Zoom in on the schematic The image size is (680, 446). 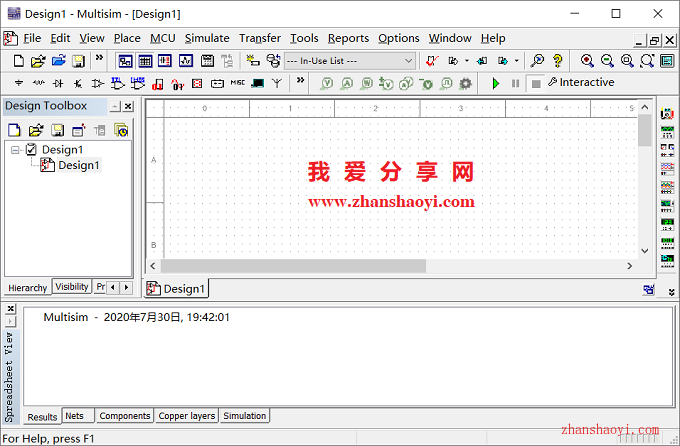coord(587,61)
